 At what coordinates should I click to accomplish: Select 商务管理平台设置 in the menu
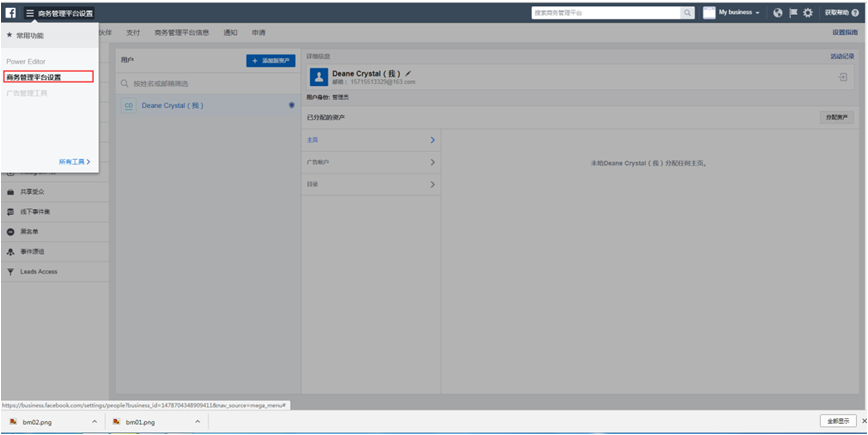[x=48, y=77]
